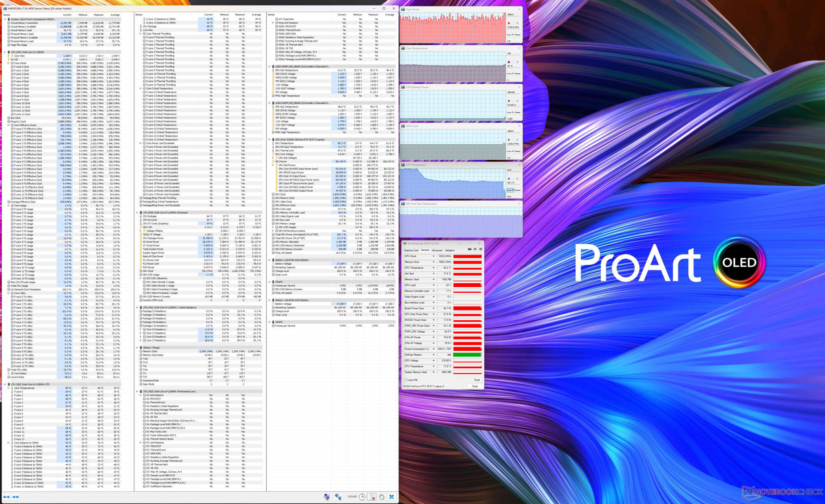Open the Board Power Draw dropdown in GPU-Z

coord(433,308)
